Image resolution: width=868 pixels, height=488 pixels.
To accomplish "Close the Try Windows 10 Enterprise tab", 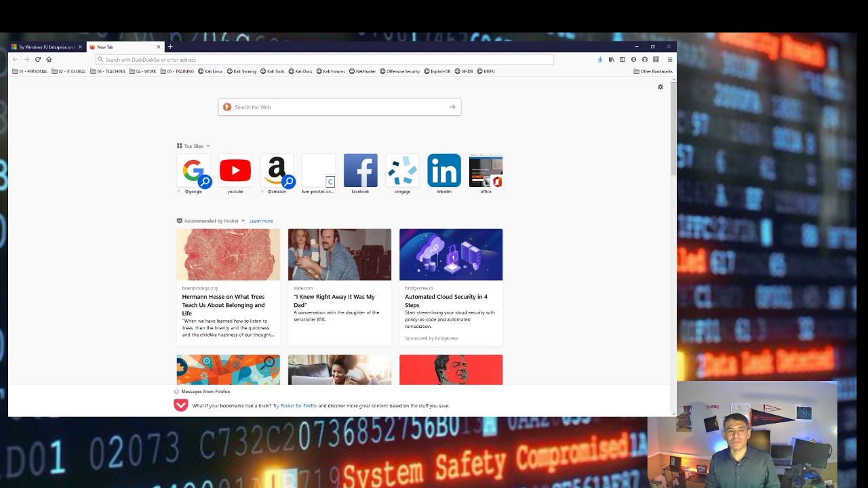I will [80, 47].
